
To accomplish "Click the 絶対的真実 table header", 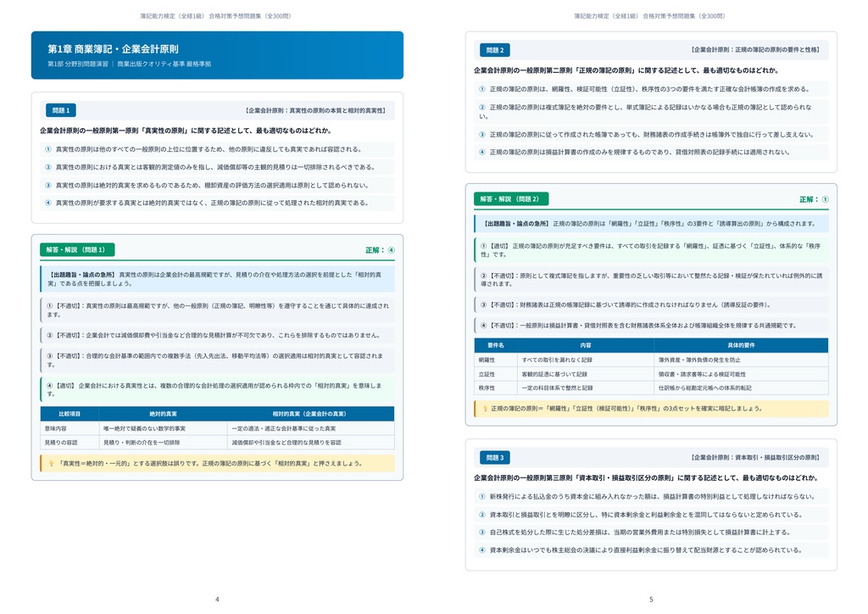I will (164, 414).
